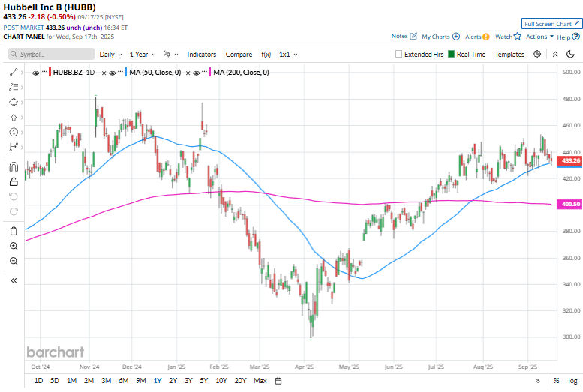Expand the shapes tool submenu arrow

[x=22, y=102]
